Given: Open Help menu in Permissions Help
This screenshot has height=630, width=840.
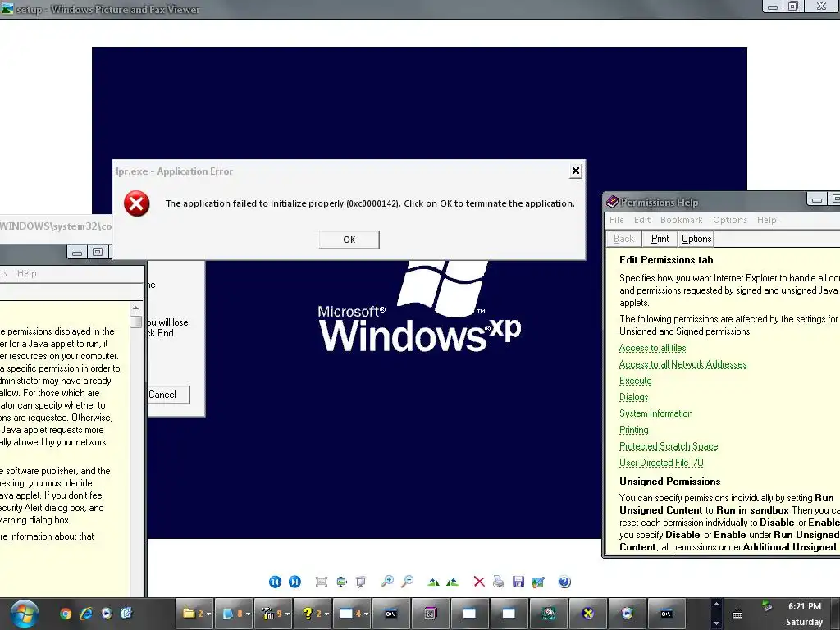Looking at the screenshot, I should [767, 220].
